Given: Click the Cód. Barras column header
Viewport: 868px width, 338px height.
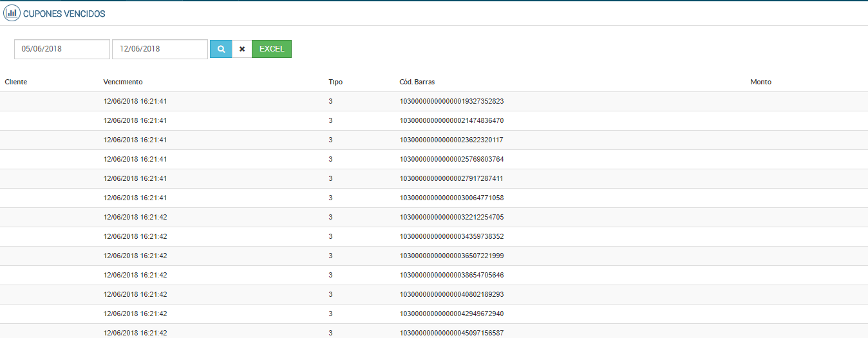Looking at the screenshot, I should 417,82.
